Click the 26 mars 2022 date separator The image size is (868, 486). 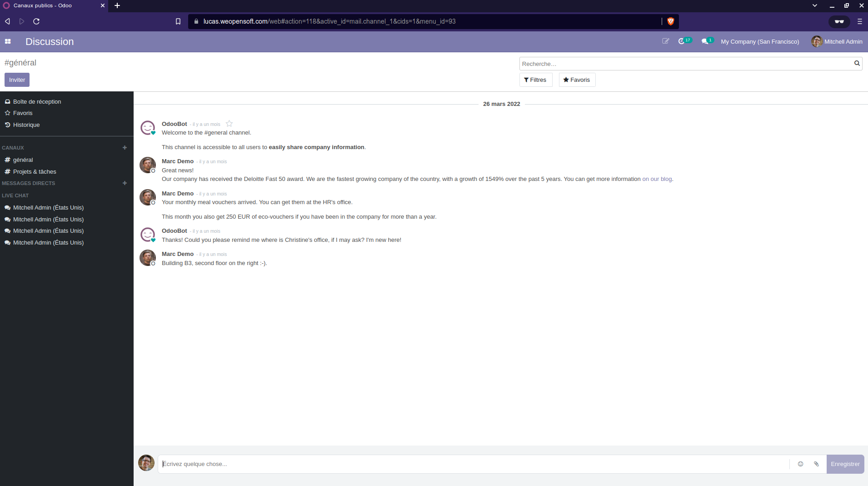pyautogui.click(x=501, y=104)
